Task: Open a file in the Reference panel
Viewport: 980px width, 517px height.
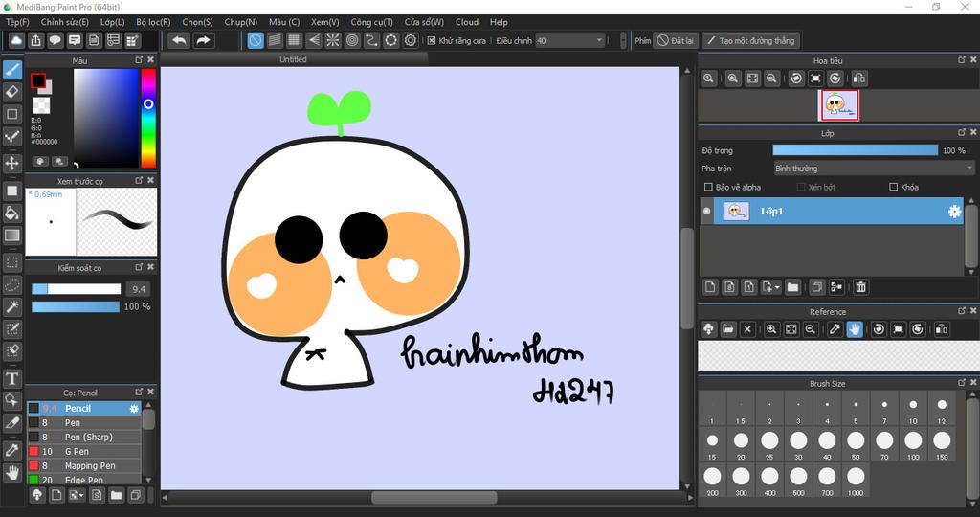Action: pos(728,328)
